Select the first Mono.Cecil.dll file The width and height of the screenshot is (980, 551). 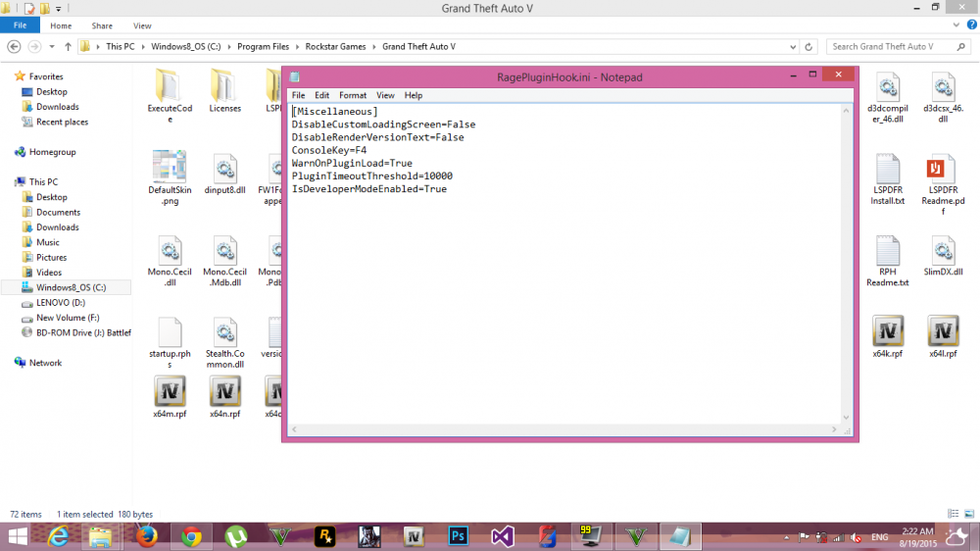click(170, 261)
